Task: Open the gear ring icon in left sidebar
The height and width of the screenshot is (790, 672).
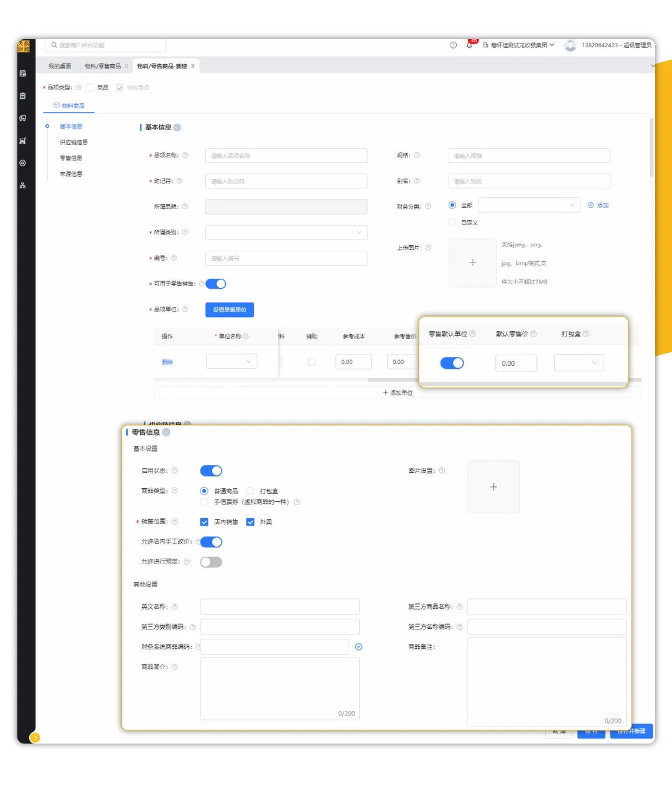Action: point(23,163)
